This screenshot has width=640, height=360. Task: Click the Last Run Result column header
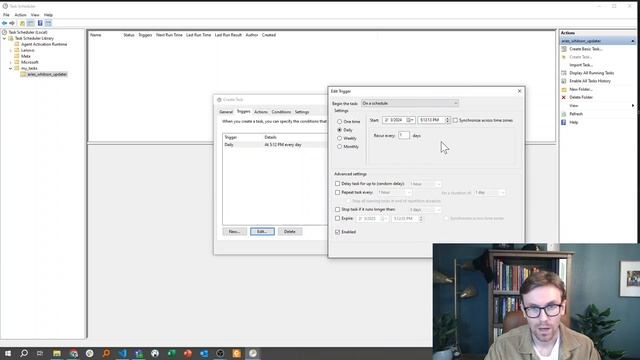(x=228, y=35)
